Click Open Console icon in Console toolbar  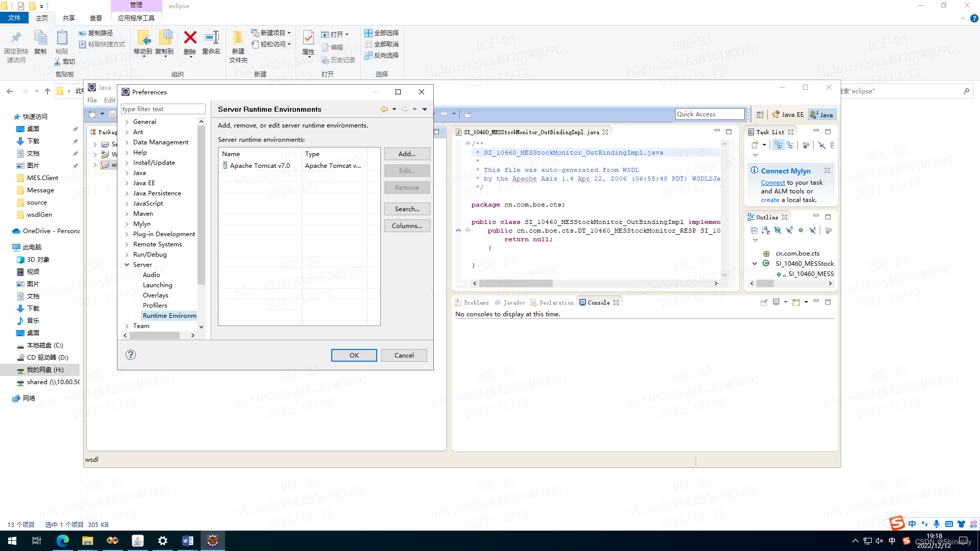tap(796, 303)
